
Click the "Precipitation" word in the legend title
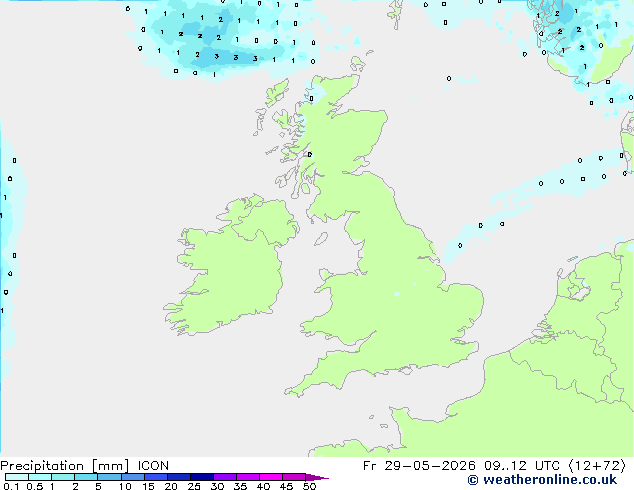(42, 466)
